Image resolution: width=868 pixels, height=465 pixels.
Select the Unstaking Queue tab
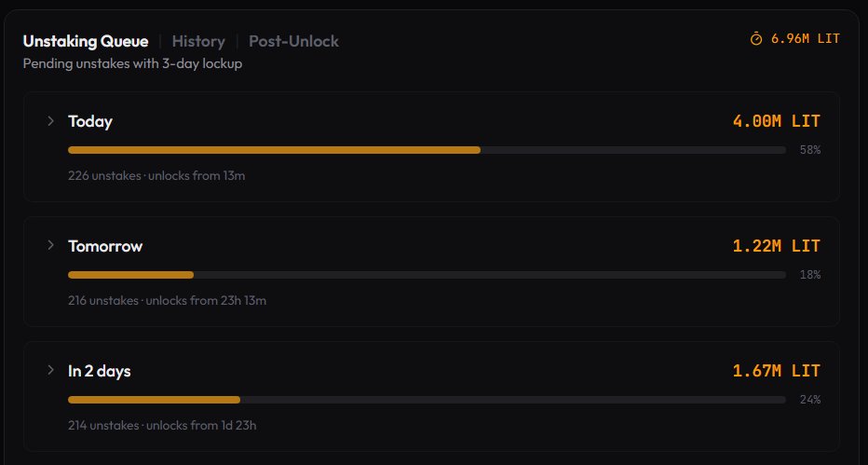tap(86, 42)
